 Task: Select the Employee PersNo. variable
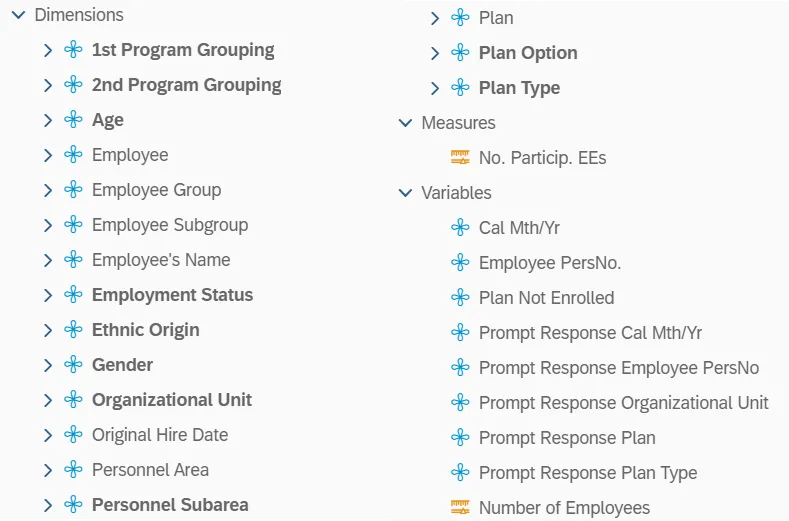(x=550, y=263)
